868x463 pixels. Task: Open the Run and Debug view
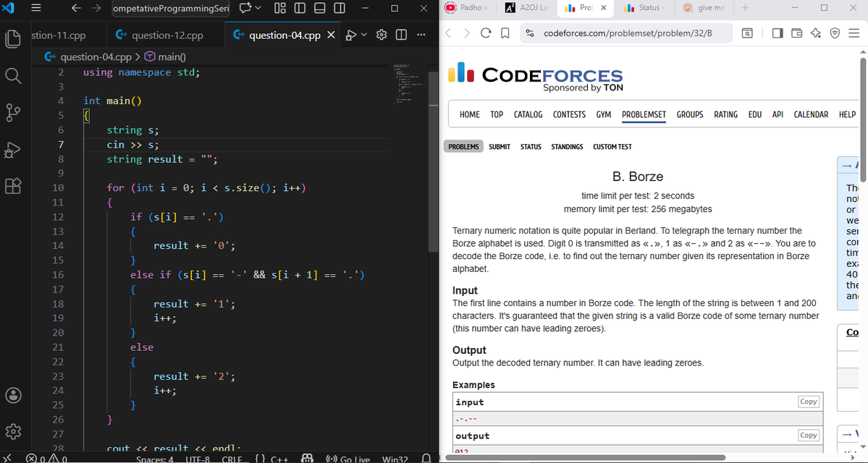pyautogui.click(x=13, y=149)
